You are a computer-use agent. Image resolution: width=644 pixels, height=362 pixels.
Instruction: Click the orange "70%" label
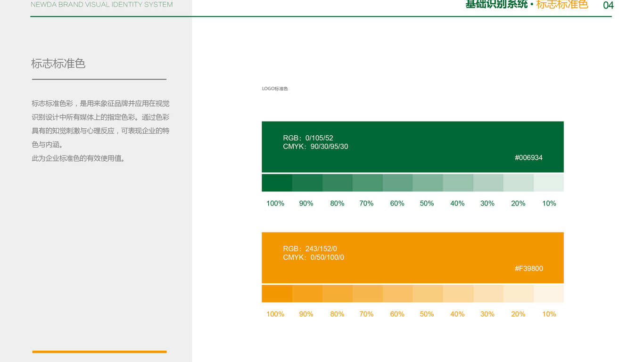pos(366,314)
